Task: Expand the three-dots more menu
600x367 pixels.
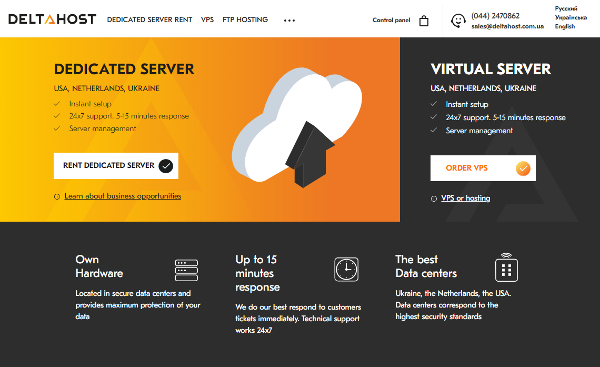Action: pyautogui.click(x=289, y=20)
